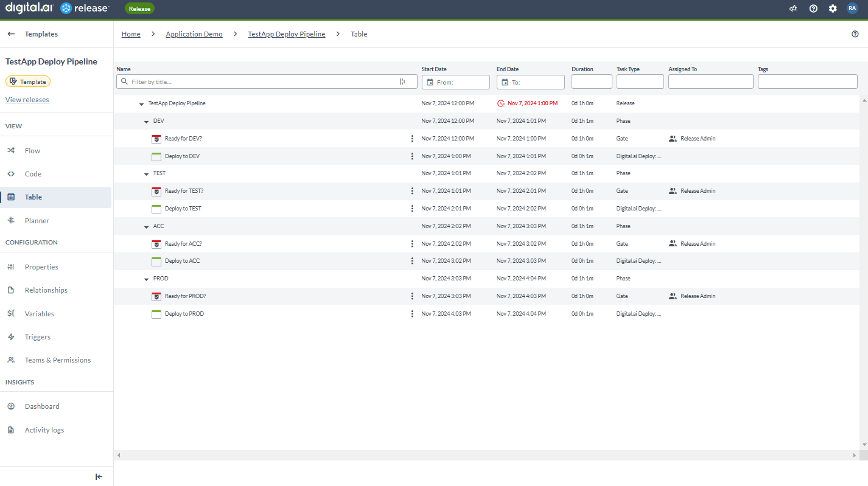Viewport: 868px width, 486px height.
Task: Click the task icon for Deploy to PROD
Action: pyautogui.click(x=156, y=314)
